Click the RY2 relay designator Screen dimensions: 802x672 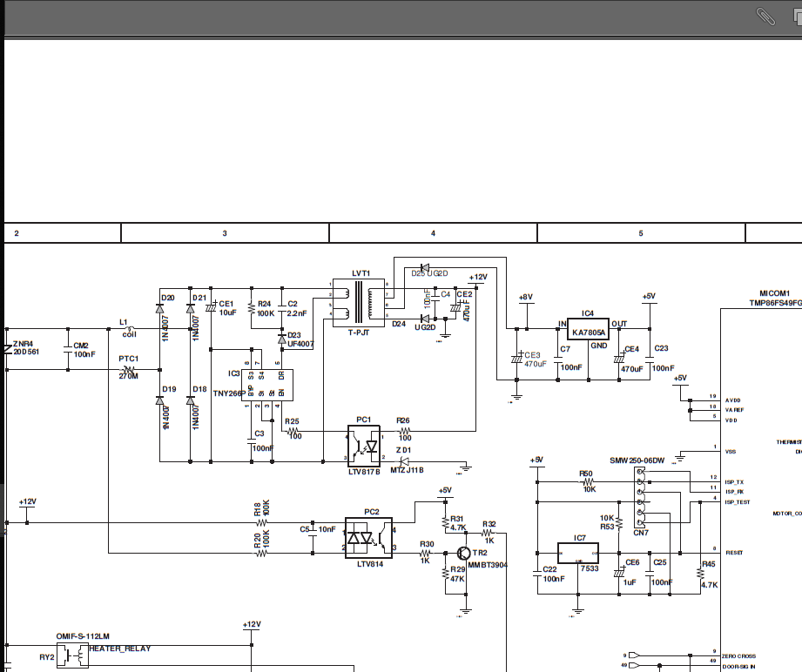pos(47,657)
